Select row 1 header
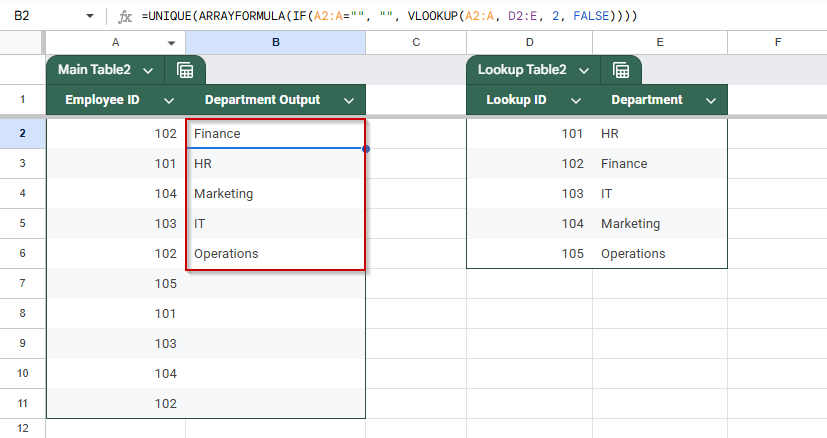The width and height of the screenshot is (827, 438). tap(22, 99)
